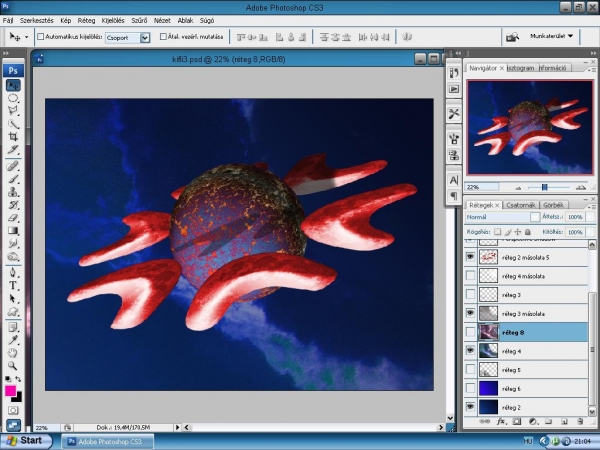Hide the réteg 4 layer
Image resolution: width=600 pixels, height=450 pixels.
(470, 351)
